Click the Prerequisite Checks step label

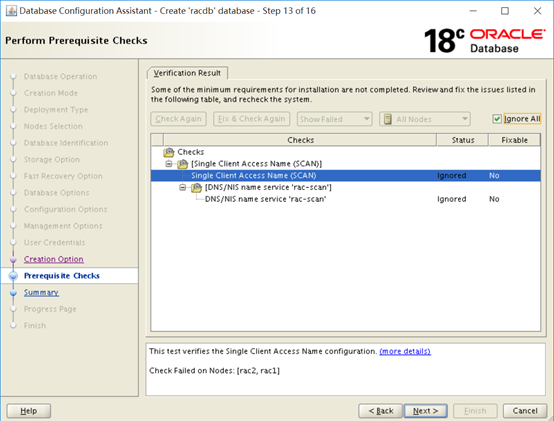click(x=62, y=276)
